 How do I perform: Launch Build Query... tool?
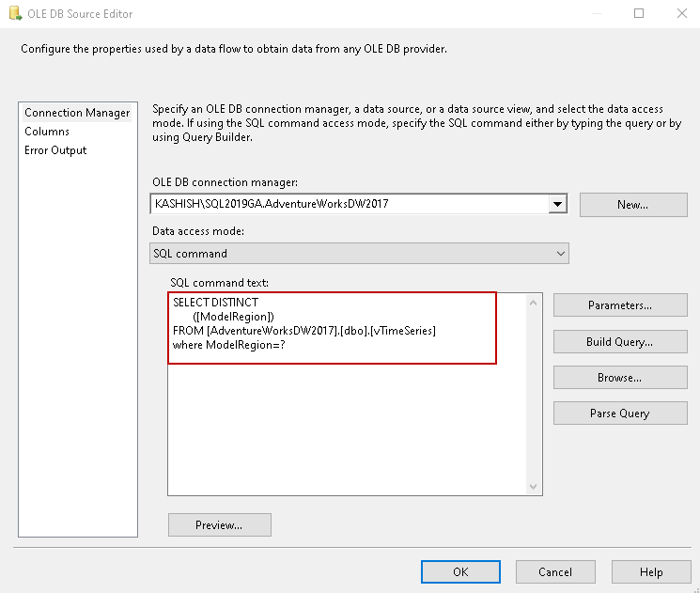620,342
